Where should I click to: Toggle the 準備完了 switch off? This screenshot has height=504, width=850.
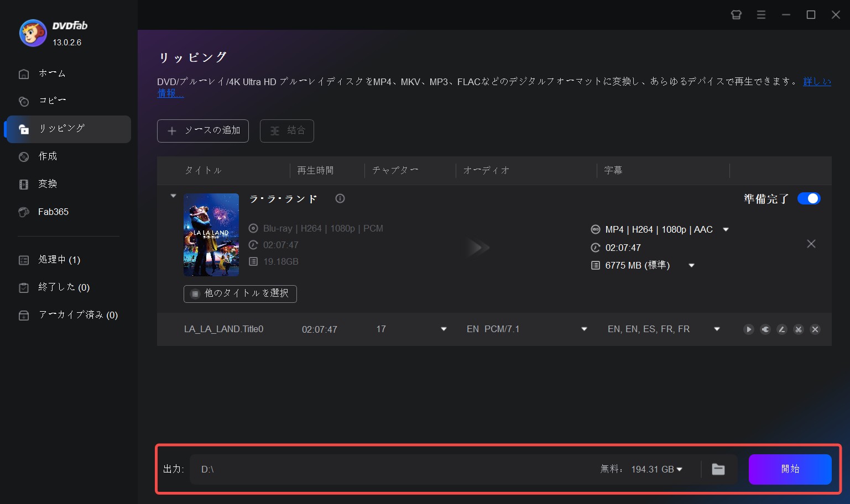click(x=809, y=198)
